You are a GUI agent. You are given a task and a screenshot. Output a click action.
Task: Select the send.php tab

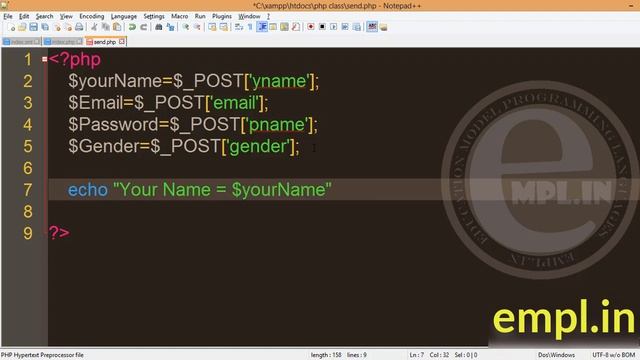(x=105, y=42)
